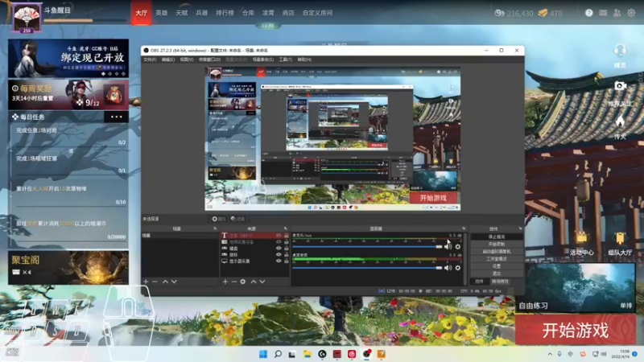Open the game mail envelope icon
The height and width of the screenshot is (362, 644).
(603, 13)
